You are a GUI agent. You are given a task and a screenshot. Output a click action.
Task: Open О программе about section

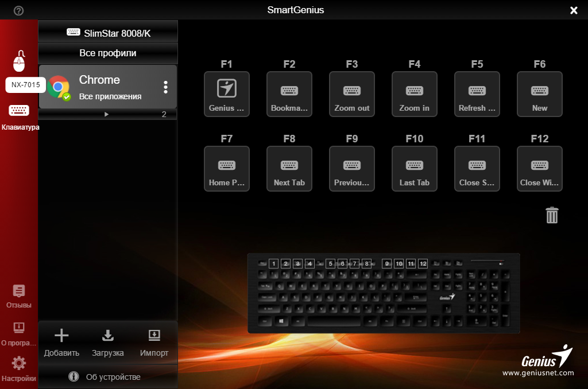pos(19,334)
